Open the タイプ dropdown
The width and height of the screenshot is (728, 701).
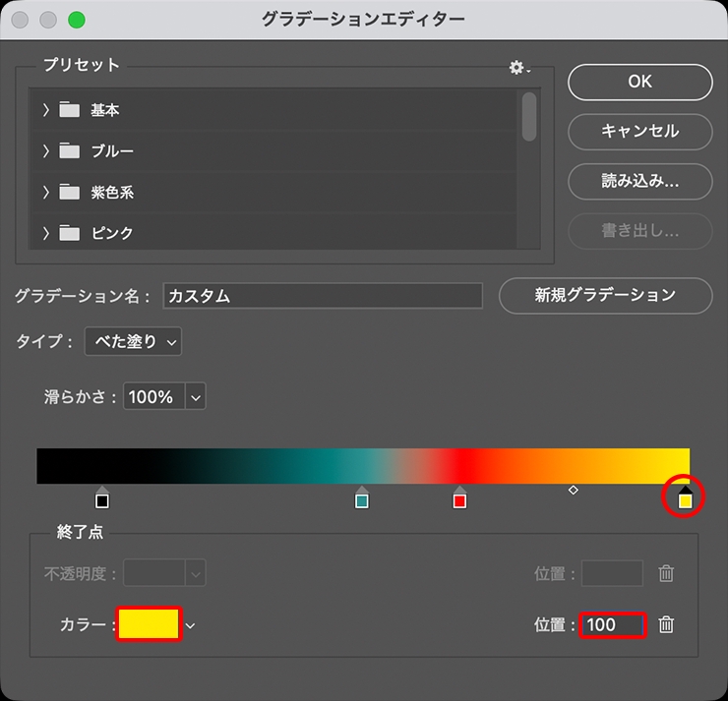pos(133,341)
